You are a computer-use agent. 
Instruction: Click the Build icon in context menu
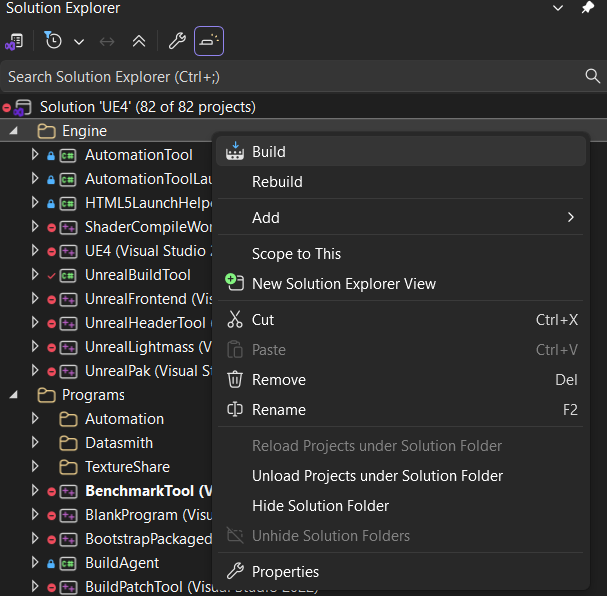point(235,151)
